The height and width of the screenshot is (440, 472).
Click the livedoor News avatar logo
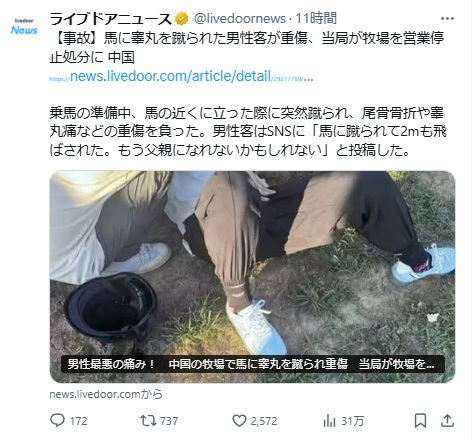tap(24, 27)
